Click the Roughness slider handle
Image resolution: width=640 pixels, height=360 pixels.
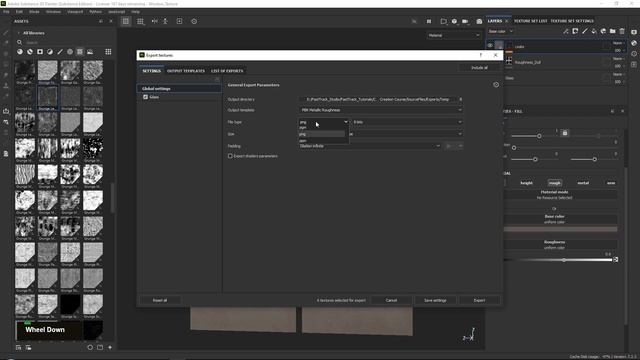564,260
